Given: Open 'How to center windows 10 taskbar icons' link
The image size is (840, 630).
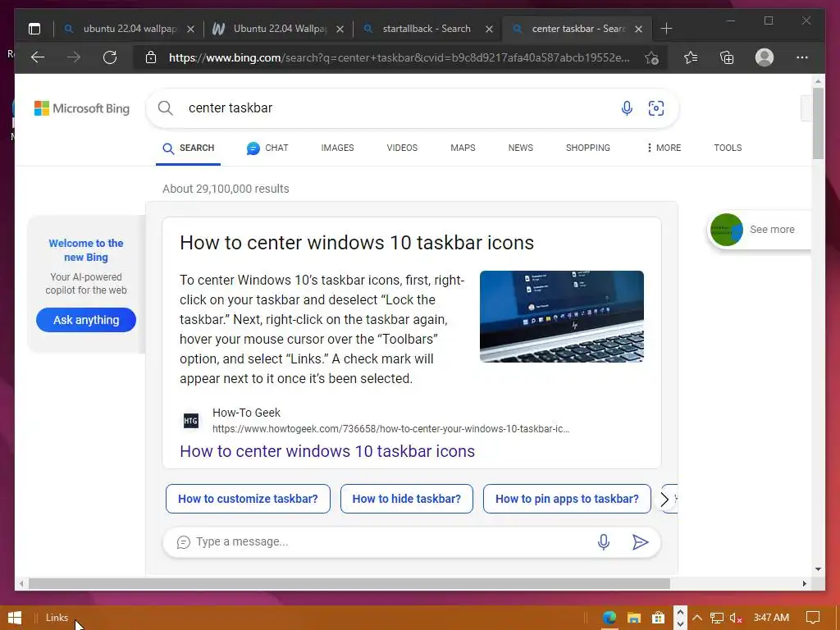Looking at the screenshot, I should tap(327, 451).
